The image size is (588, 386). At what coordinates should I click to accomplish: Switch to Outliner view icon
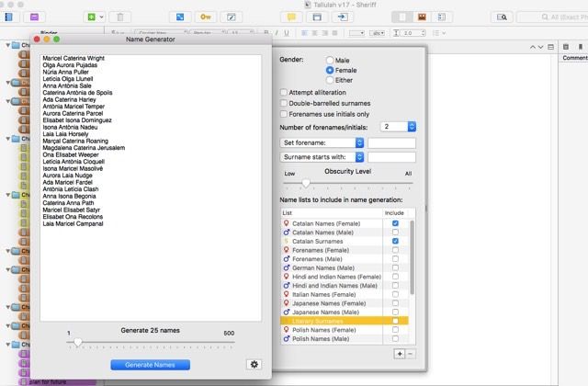pyautogui.click(x=442, y=17)
